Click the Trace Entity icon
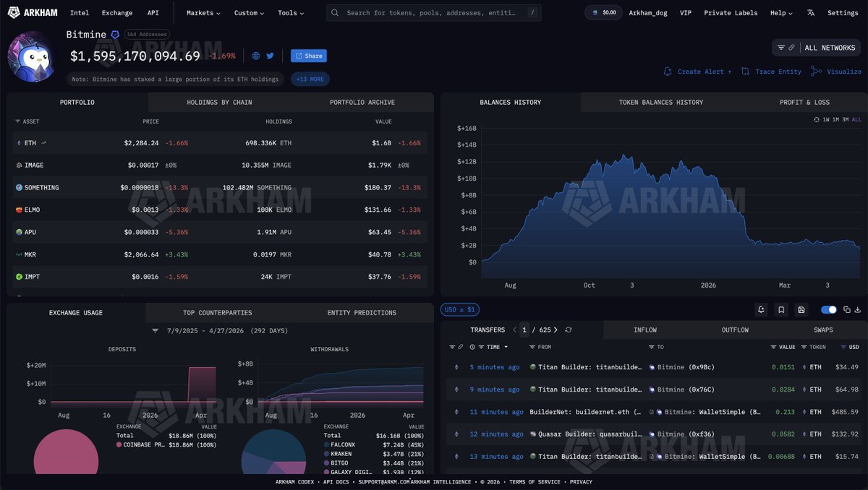 tap(745, 72)
